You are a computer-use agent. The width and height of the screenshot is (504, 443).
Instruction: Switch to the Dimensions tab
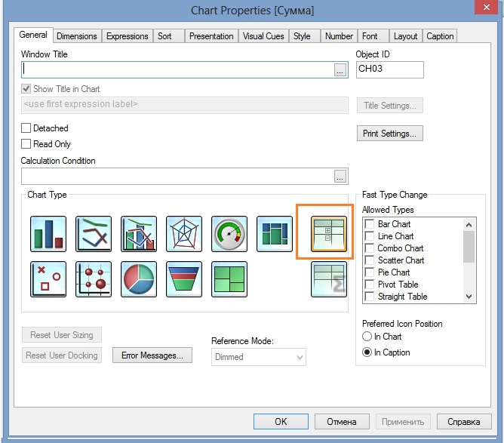77,36
